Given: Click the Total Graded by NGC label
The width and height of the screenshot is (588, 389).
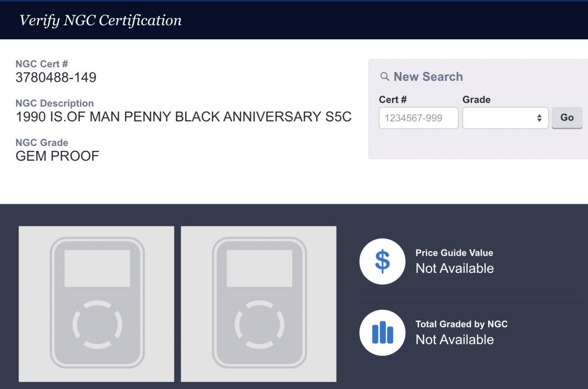Looking at the screenshot, I should [462, 324].
